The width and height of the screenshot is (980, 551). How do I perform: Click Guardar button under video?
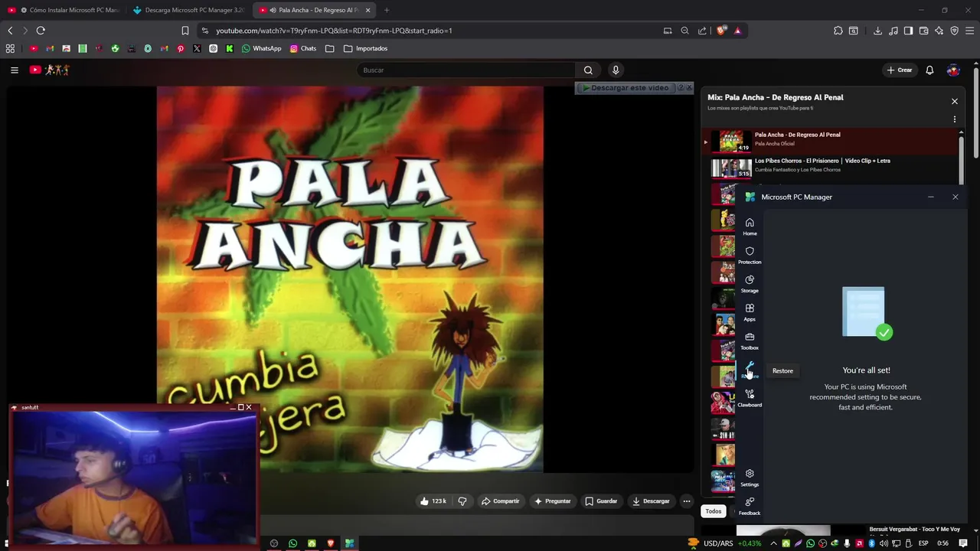[x=601, y=501]
